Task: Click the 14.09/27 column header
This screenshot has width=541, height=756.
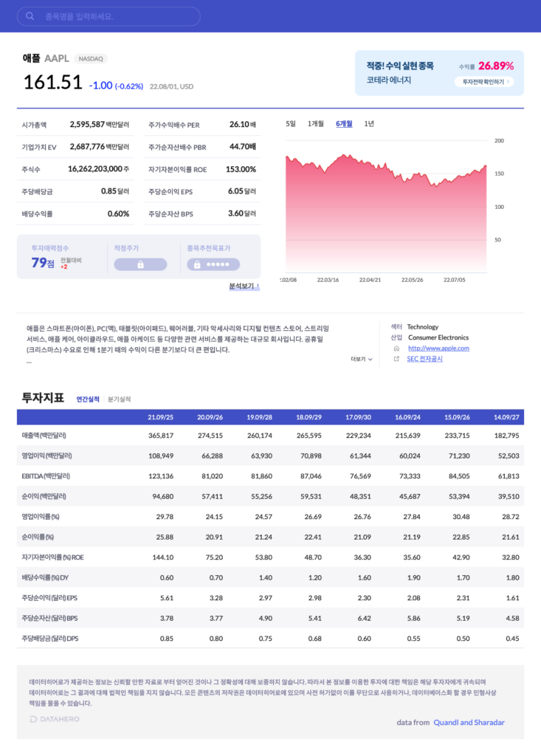Action: (506, 417)
